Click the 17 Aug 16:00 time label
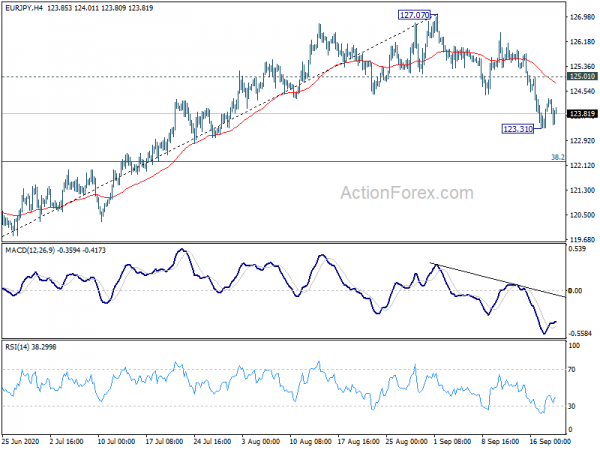 [x=359, y=442]
